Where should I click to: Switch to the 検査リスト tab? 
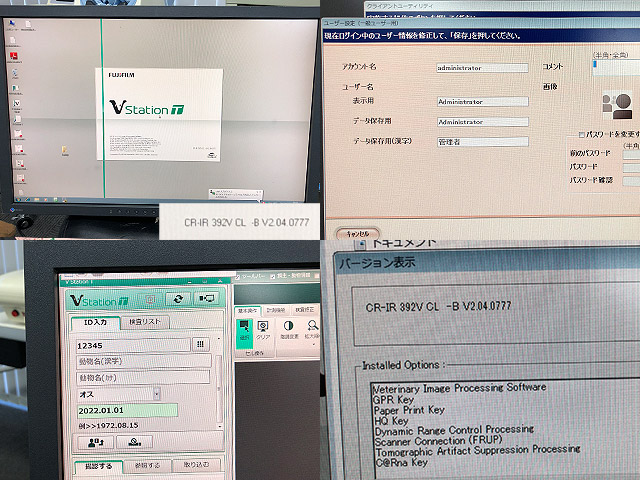coord(144,322)
